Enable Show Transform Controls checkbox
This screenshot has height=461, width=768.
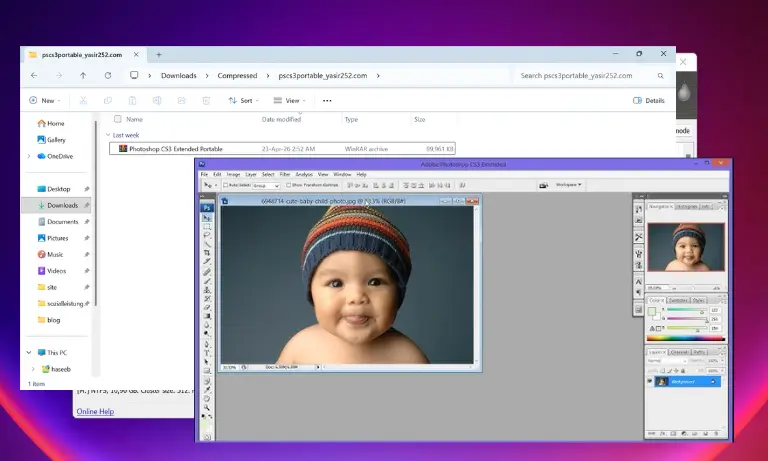click(288, 185)
